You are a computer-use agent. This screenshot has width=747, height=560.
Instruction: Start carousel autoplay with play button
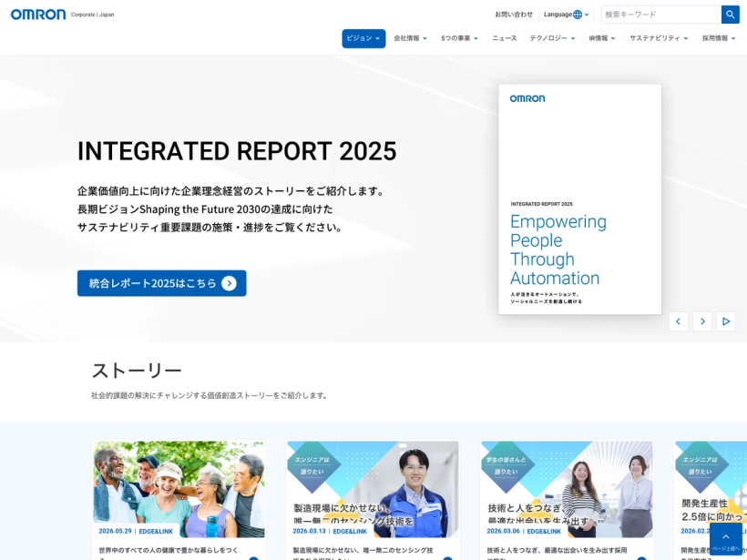pos(726,321)
